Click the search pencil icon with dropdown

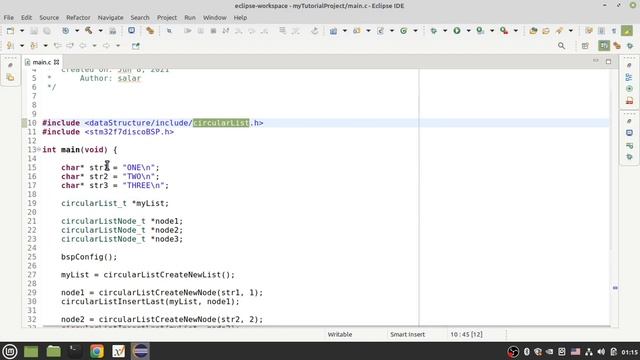(x=559, y=31)
